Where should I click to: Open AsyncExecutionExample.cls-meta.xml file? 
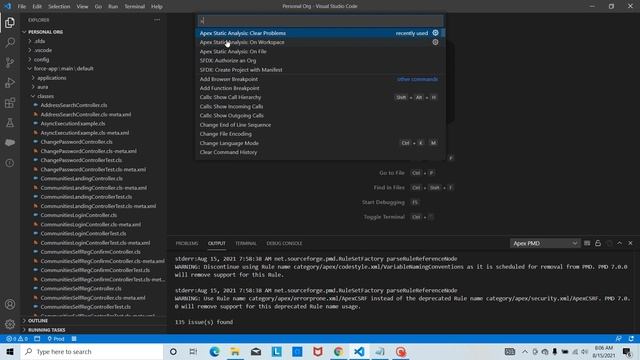click(84, 133)
